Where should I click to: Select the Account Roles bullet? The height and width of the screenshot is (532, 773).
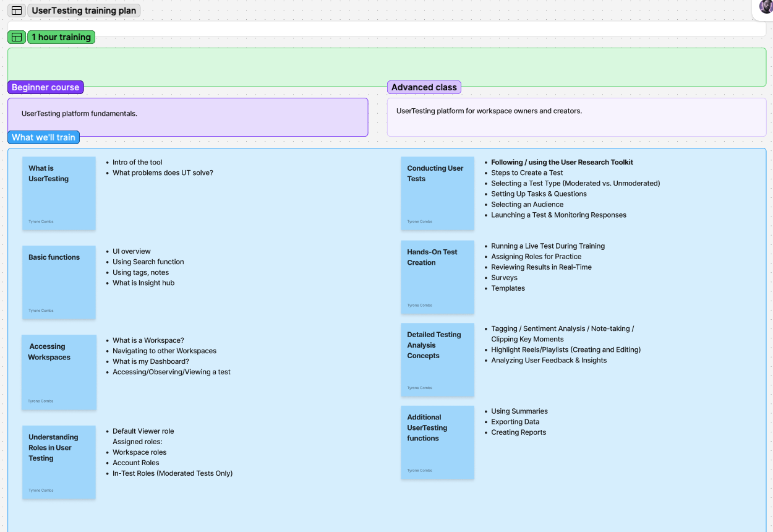coord(136,463)
